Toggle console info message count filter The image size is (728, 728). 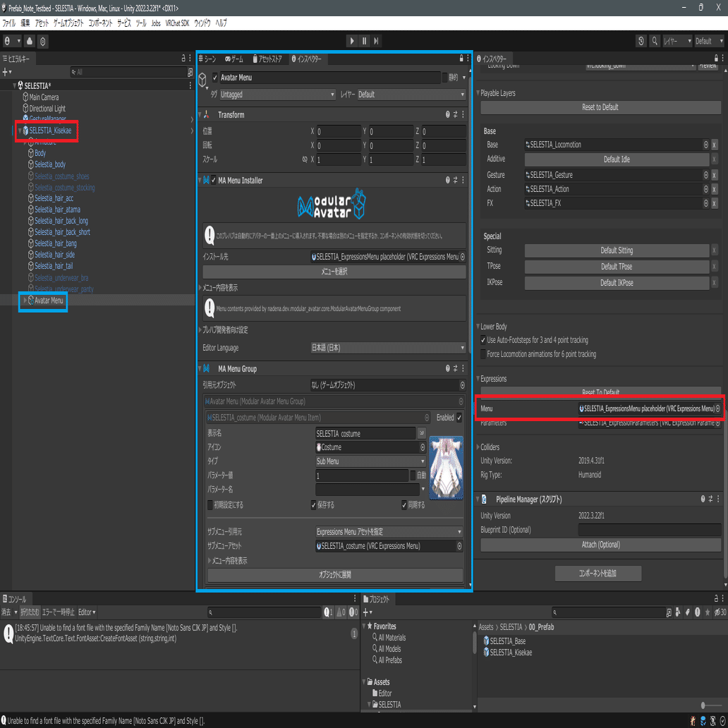[x=328, y=612]
